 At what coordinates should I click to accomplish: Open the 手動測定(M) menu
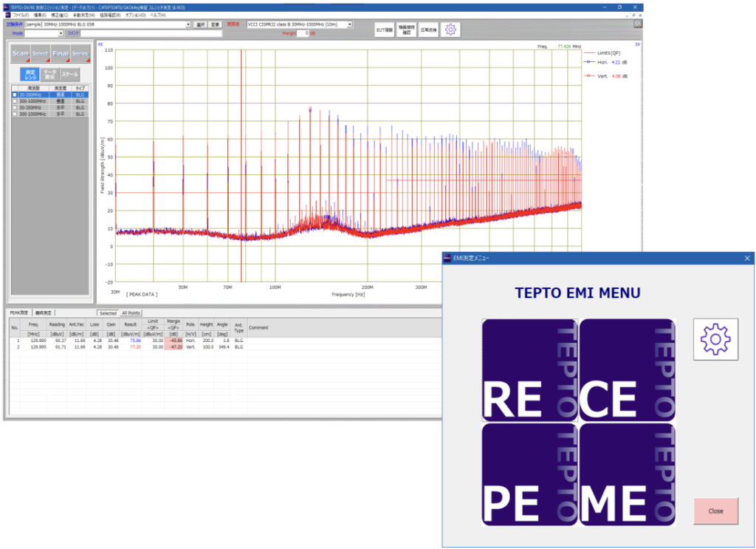click(x=84, y=16)
